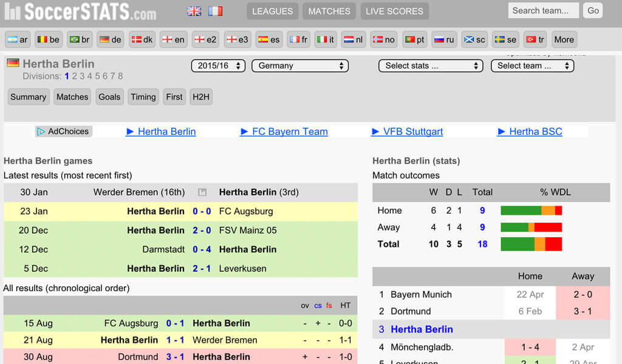Screen dimensions: 622x364
Task: Click the AdChoices icon
Action: point(41,132)
